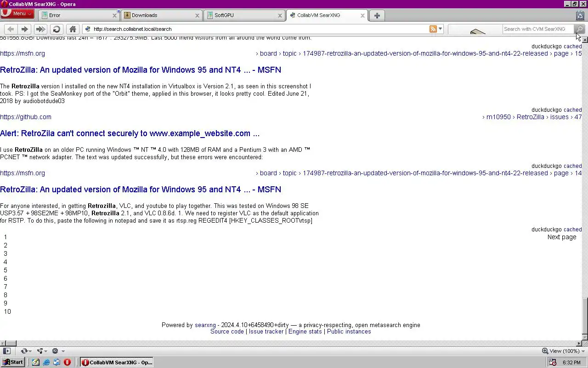Close the SoftGPU tab

[x=280, y=15]
